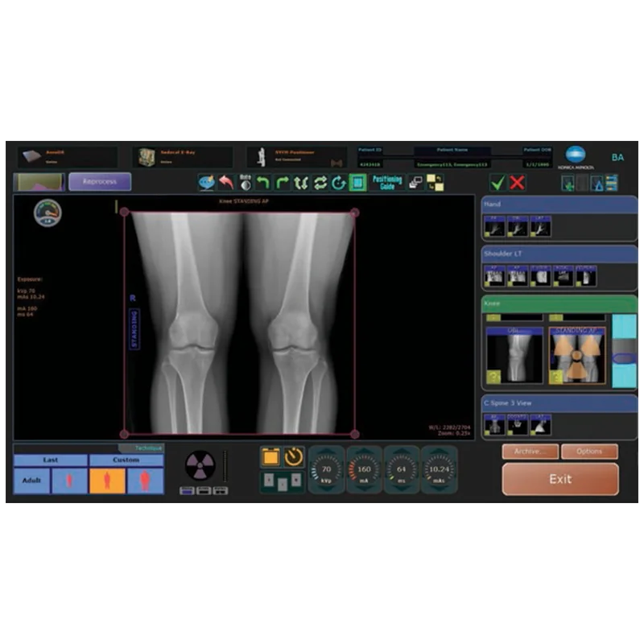Select the Adult patient type
The width and height of the screenshot is (644, 644).
pos(31,481)
